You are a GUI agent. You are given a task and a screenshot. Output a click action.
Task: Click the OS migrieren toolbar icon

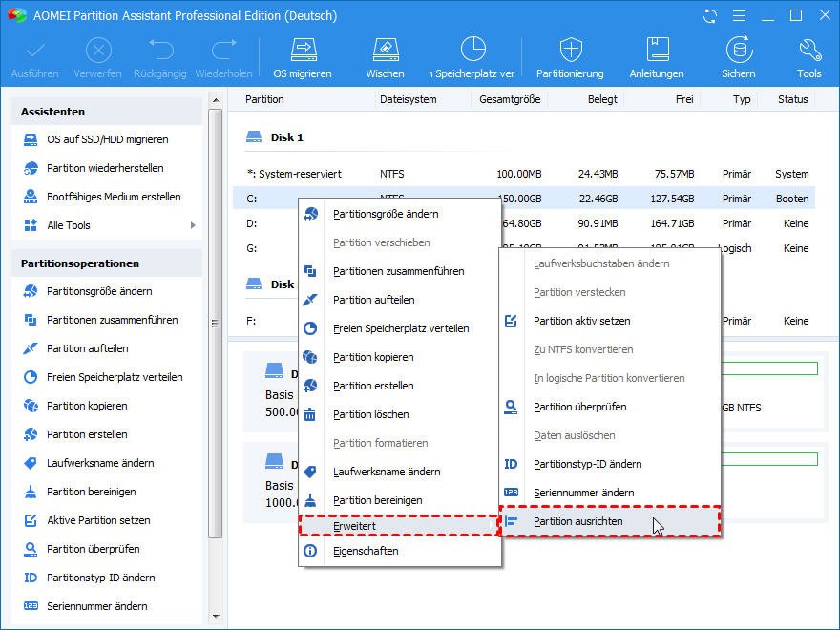click(x=304, y=51)
